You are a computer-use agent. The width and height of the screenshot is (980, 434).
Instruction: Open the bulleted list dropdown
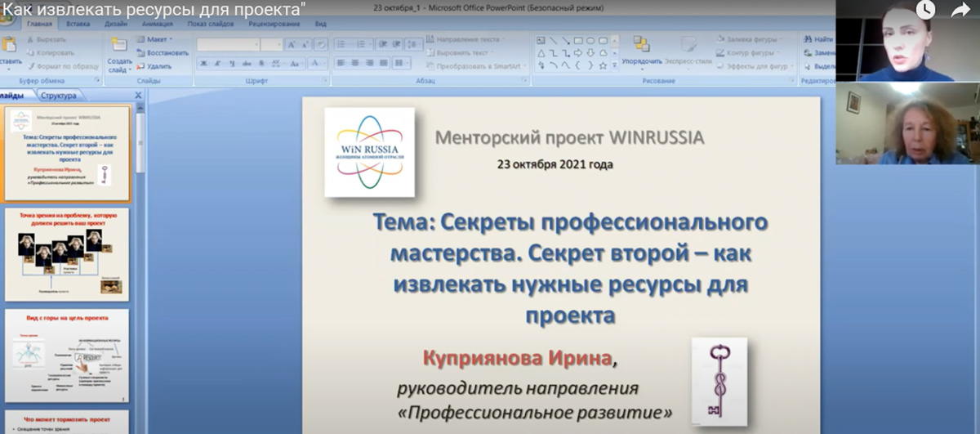click(344, 44)
